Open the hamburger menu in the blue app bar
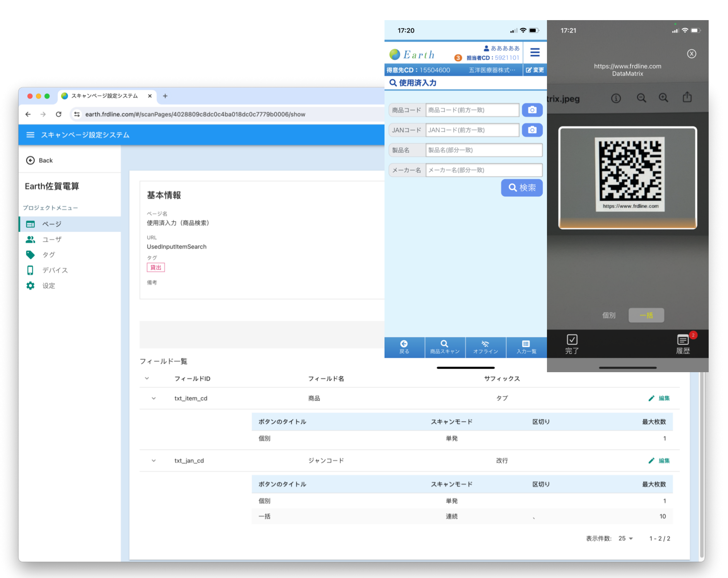This screenshot has width=728, height=578. coord(30,135)
